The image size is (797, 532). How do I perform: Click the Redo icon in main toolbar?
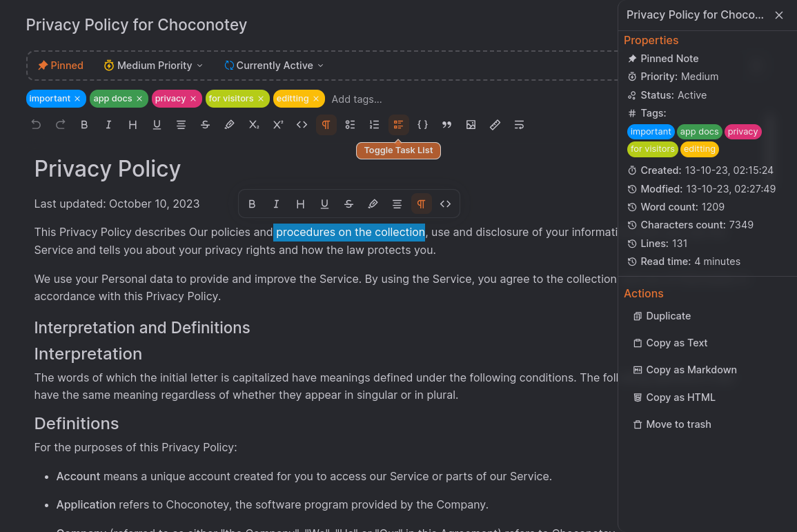coord(60,124)
